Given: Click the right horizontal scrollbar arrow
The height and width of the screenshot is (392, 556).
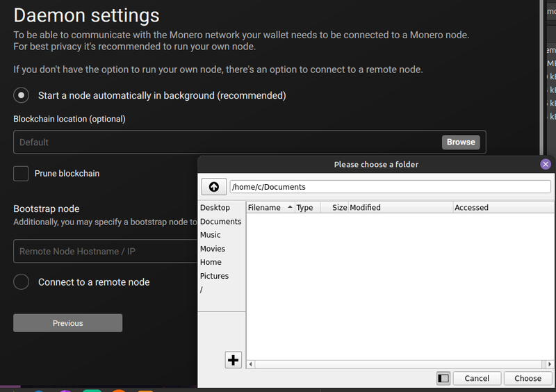Looking at the screenshot, I should click(x=547, y=364).
